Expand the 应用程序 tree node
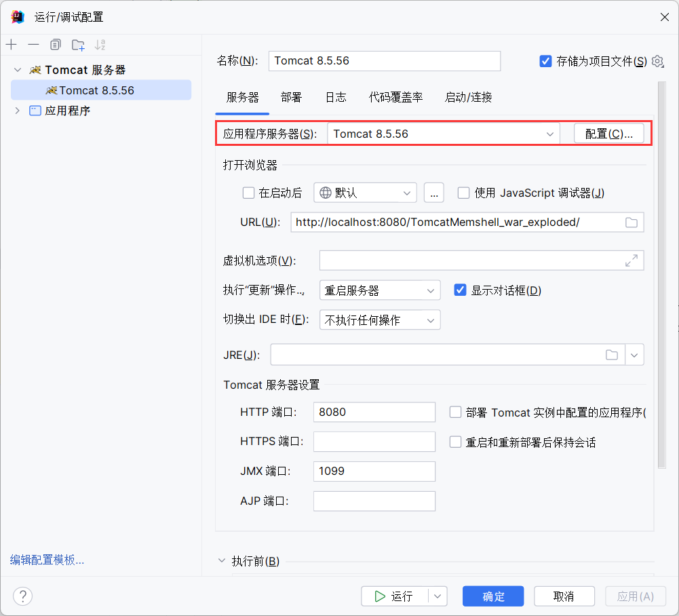Image resolution: width=679 pixels, height=616 pixels. pyautogui.click(x=18, y=111)
